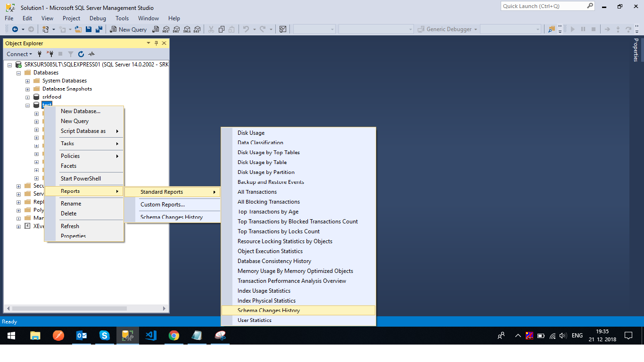644x362 pixels.
Task: Expand the System Databases node
Action: pyautogui.click(x=27, y=81)
